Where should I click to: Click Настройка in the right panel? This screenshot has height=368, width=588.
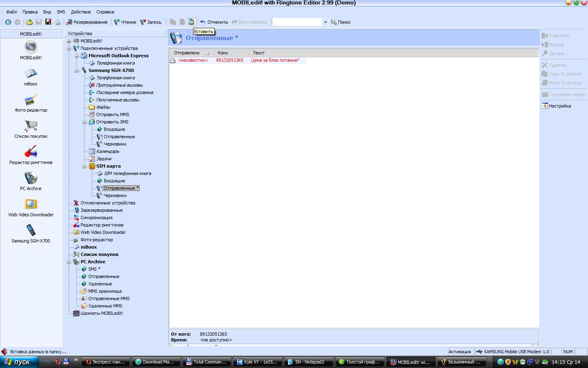[556, 106]
